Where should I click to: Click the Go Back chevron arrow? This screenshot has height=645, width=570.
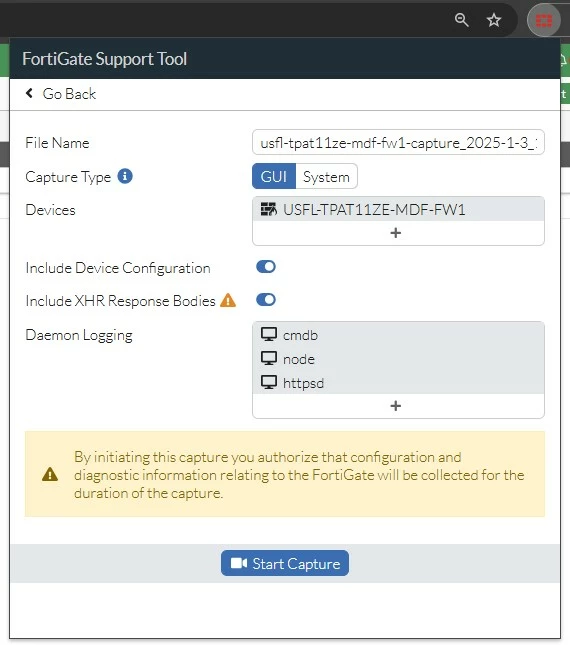click(x=29, y=93)
